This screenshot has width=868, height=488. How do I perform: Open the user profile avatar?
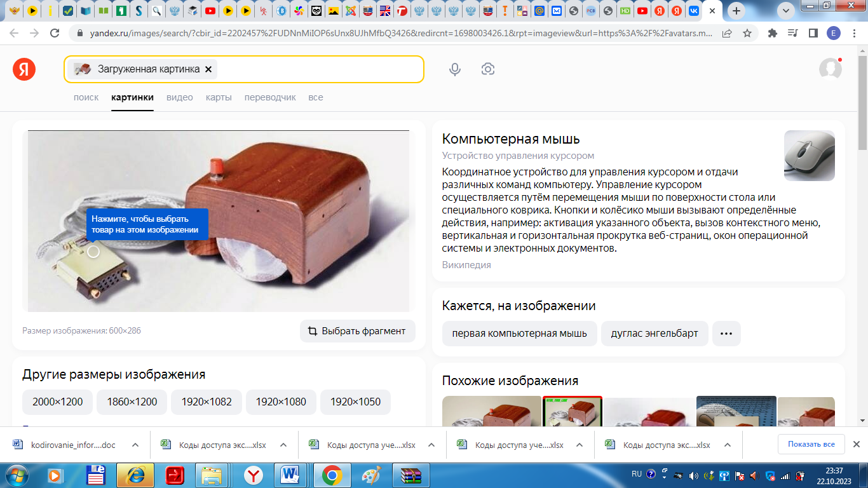(830, 69)
